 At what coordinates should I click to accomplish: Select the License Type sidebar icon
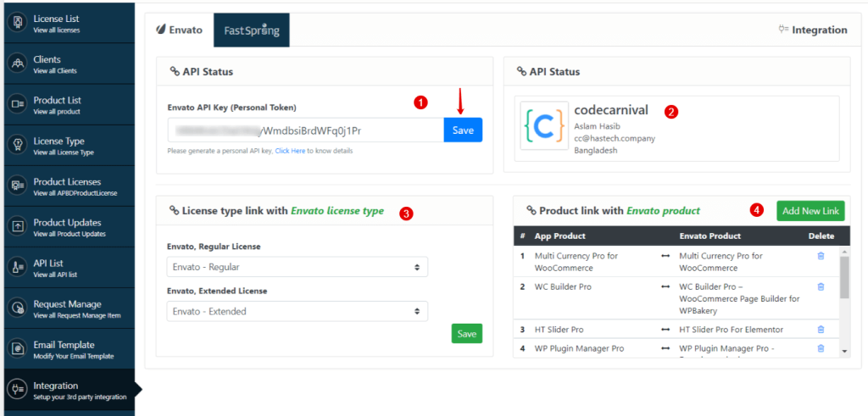[19, 145]
